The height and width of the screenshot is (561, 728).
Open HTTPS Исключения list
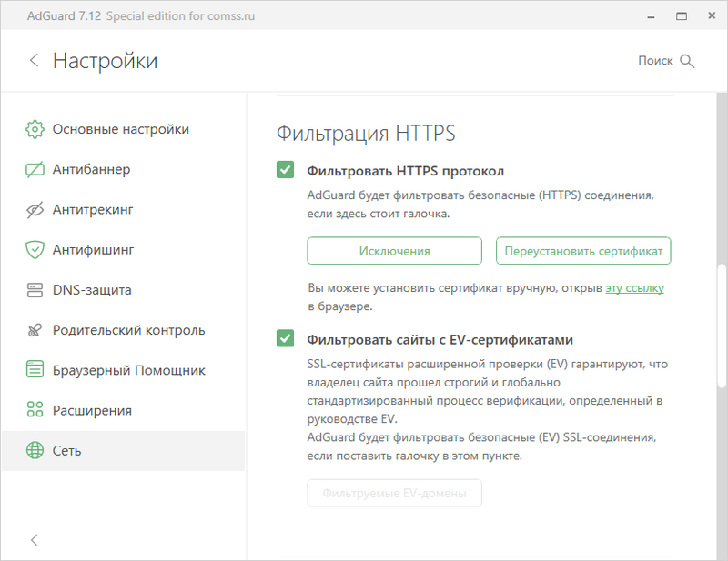(x=394, y=251)
